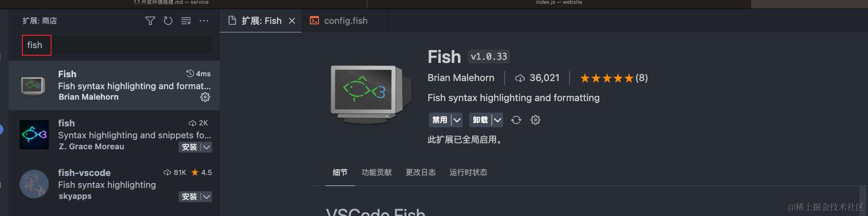Open the extensions filter funnel icon
The image size is (868, 216).
(x=150, y=21)
